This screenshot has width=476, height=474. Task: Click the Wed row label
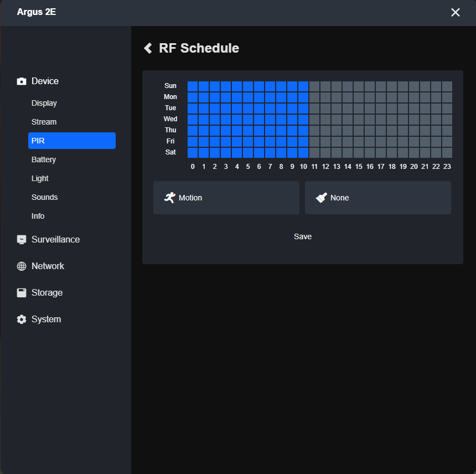click(x=170, y=119)
